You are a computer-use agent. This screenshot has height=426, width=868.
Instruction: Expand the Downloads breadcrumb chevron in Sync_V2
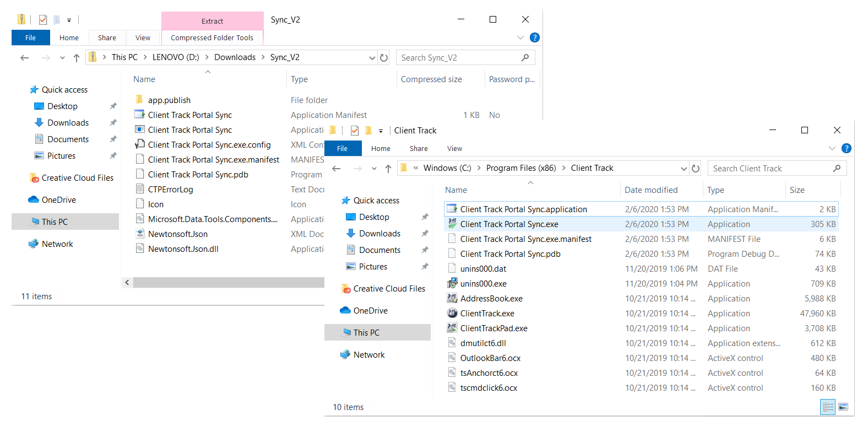(263, 57)
